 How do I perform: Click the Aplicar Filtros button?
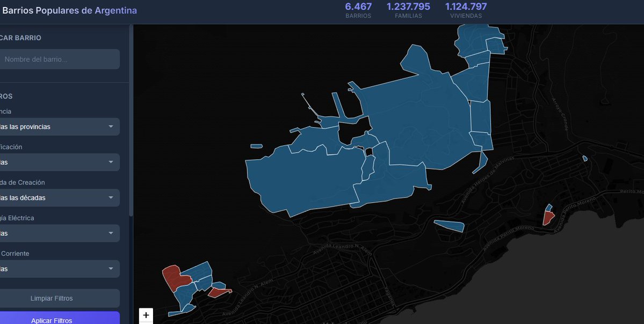pos(59,318)
